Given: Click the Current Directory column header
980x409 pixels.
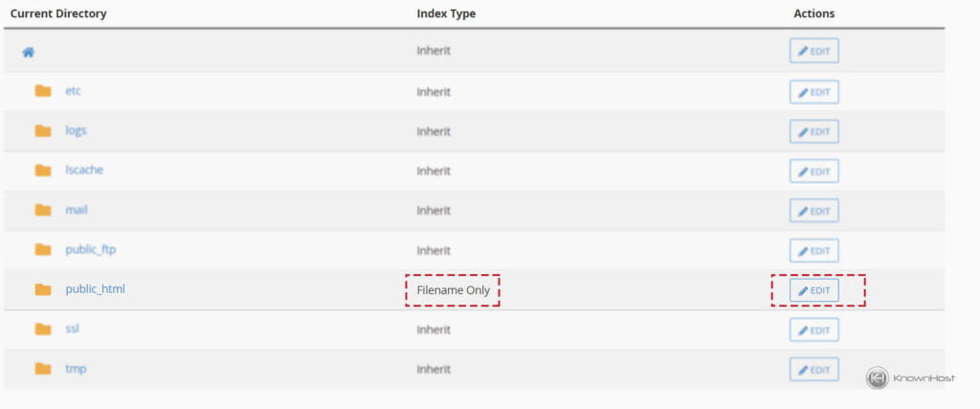Looking at the screenshot, I should [58, 13].
